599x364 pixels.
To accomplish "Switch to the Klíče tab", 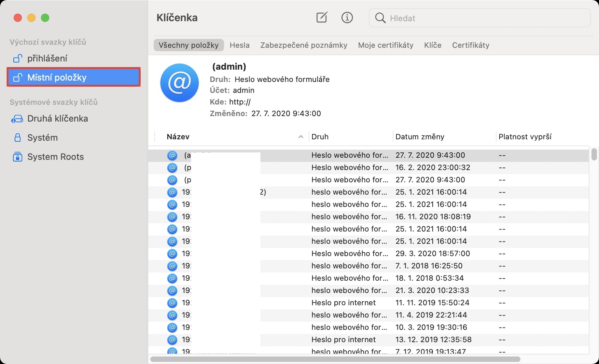I will [x=433, y=45].
